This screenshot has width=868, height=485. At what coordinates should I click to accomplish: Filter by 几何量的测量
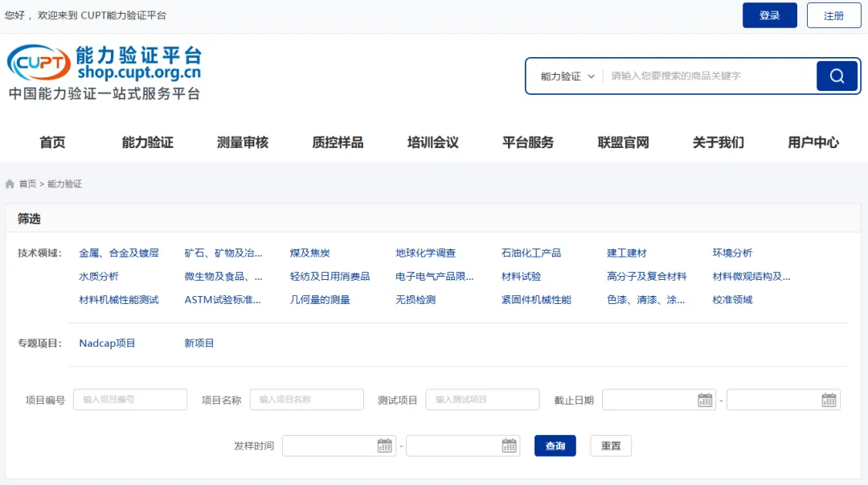320,299
